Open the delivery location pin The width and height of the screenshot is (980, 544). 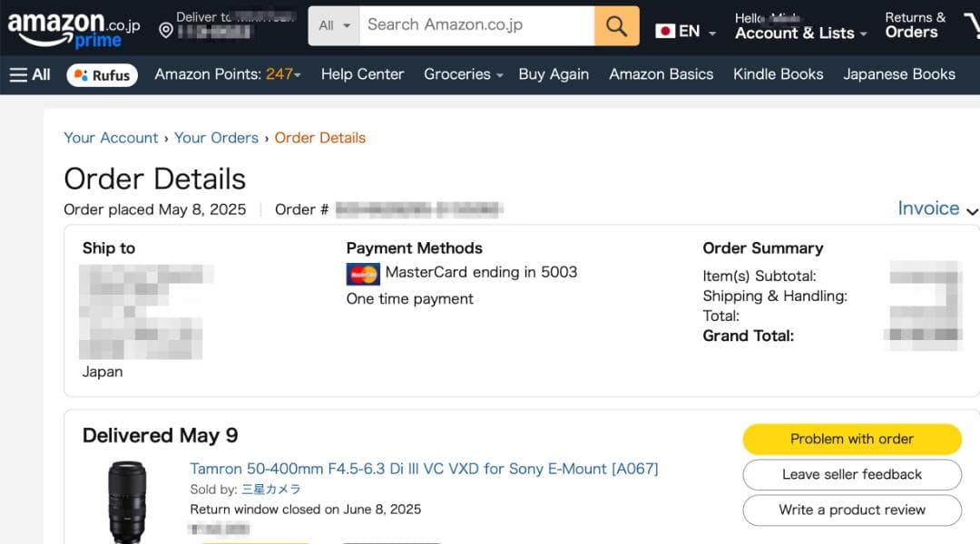click(166, 30)
